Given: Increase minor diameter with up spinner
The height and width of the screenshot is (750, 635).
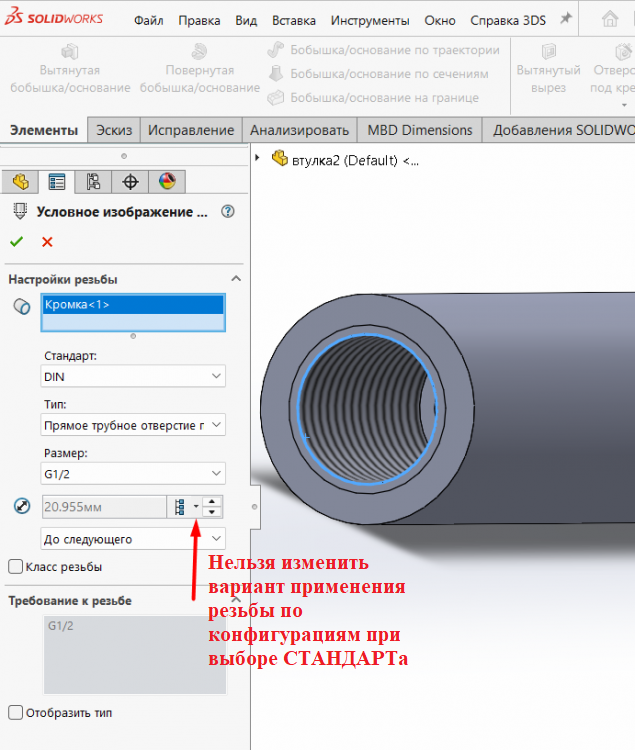Looking at the screenshot, I should [212, 501].
